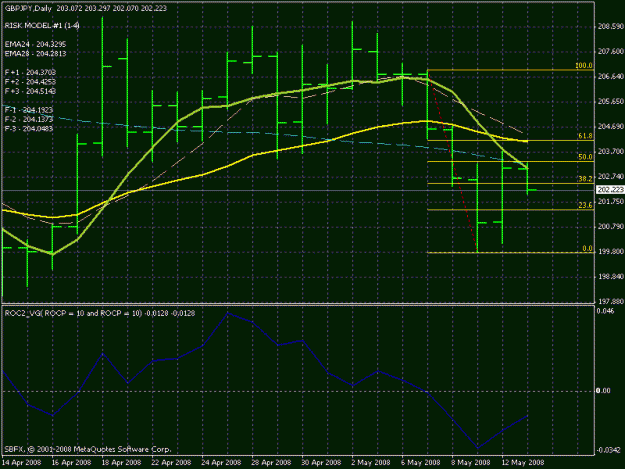
Task: Click the 30 Apr 2008 date label
Action: pos(321,463)
